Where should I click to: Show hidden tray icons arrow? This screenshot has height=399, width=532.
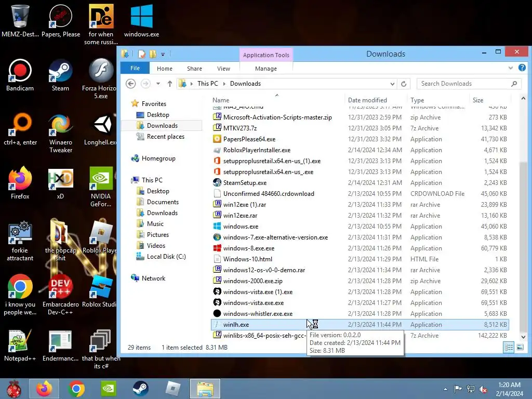point(445,389)
